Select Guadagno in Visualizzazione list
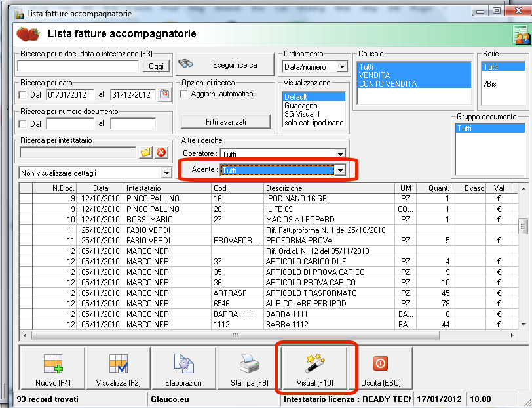The image size is (532, 408). [314, 106]
